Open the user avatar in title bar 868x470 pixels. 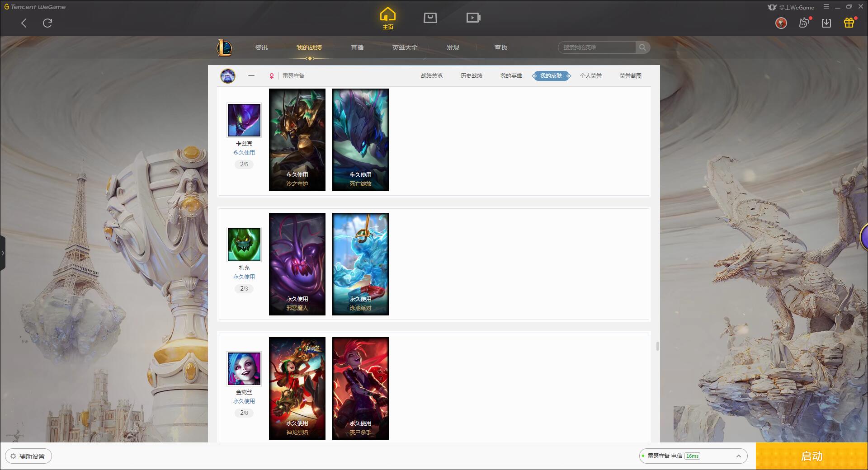pyautogui.click(x=781, y=23)
